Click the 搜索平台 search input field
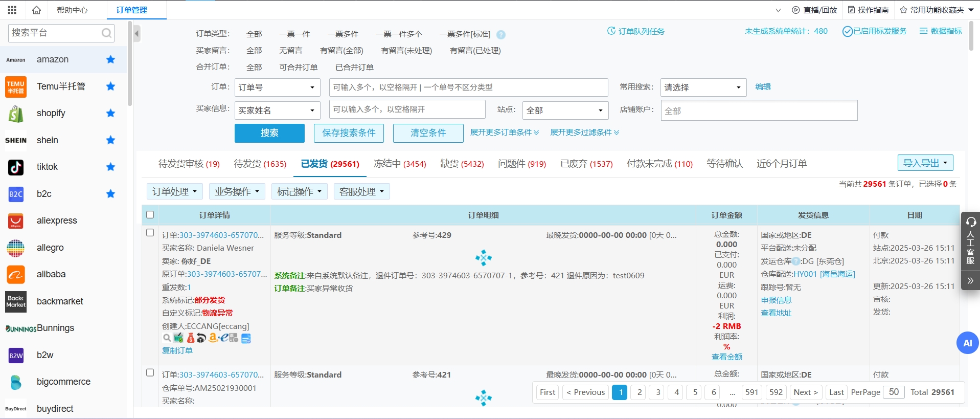This screenshot has width=980, height=419. 55,33
